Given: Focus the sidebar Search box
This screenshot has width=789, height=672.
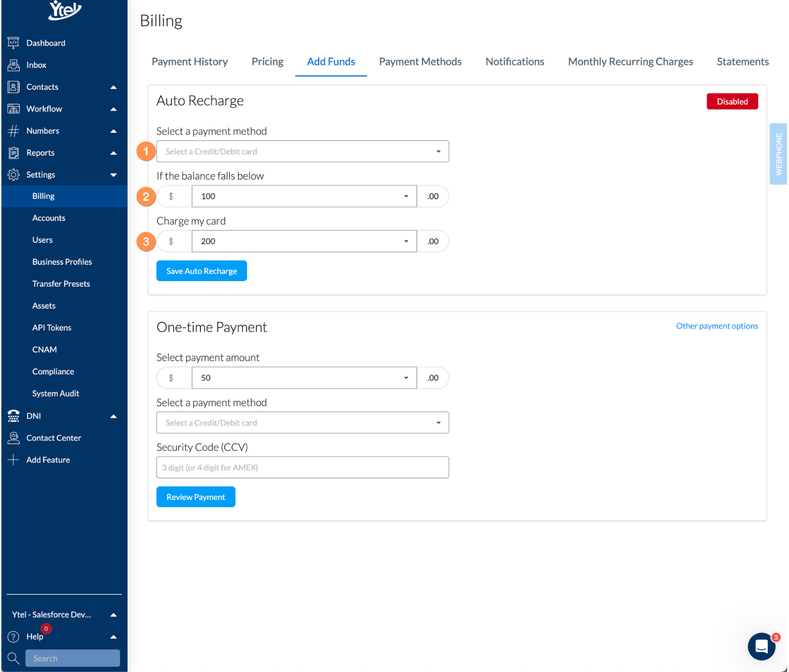Looking at the screenshot, I should 73,659.
